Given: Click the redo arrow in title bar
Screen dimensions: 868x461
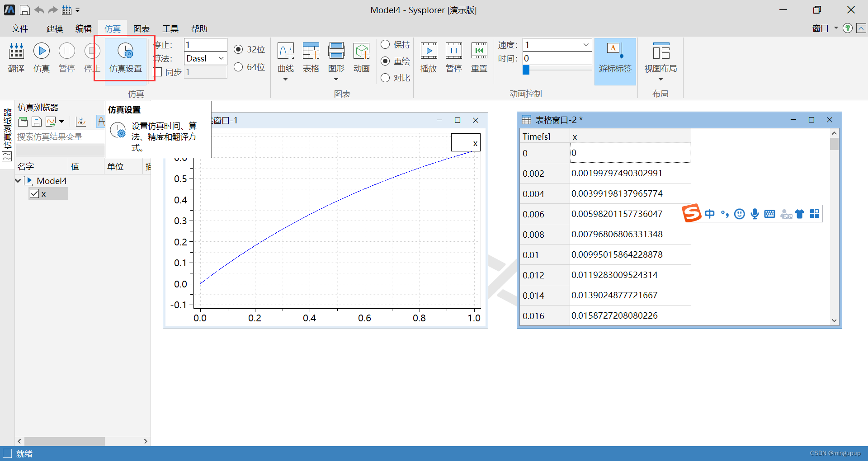Looking at the screenshot, I should tap(53, 10).
